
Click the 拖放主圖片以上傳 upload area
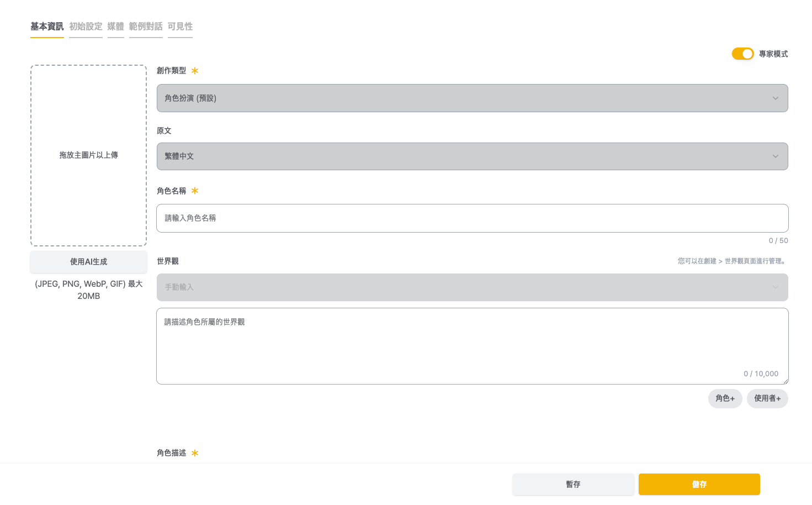coord(88,155)
